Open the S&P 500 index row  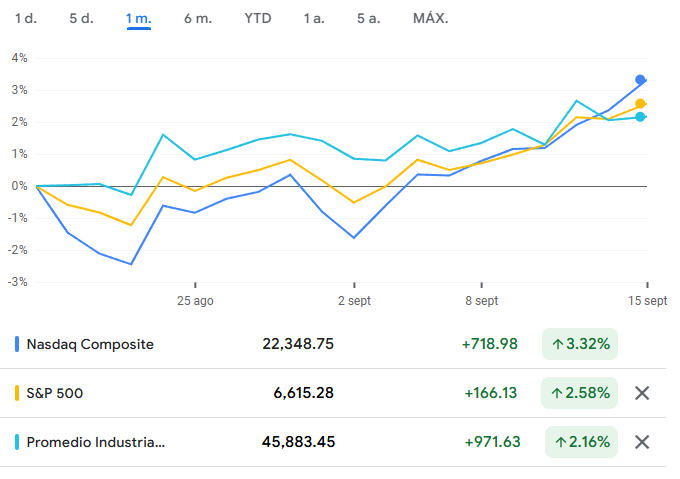[333, 393]
